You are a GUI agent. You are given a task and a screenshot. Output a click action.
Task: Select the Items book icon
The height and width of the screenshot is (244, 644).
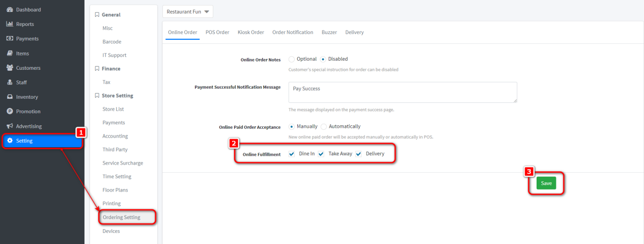(9, 53)
